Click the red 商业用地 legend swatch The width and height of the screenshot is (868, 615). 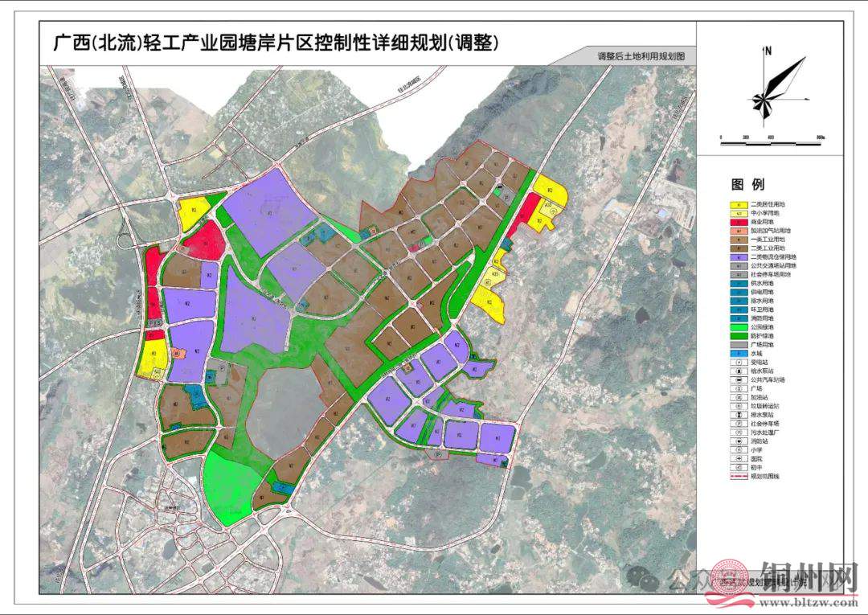739,221
